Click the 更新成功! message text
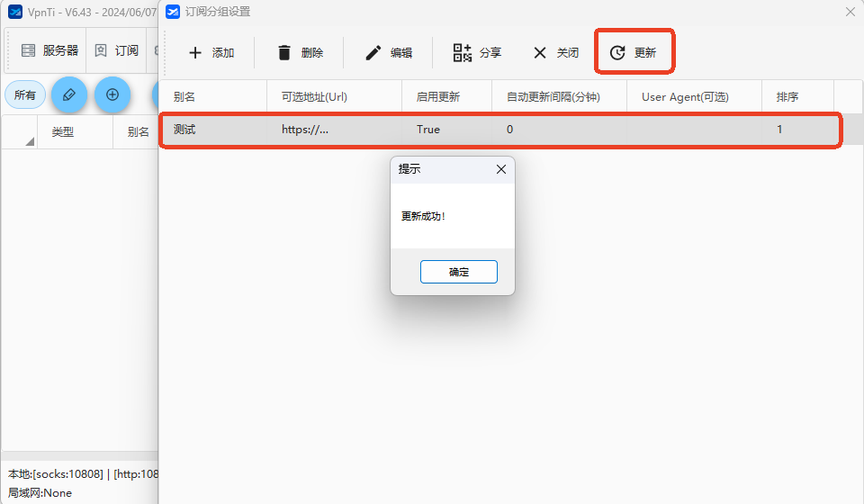Viewport: 864px width, 504px height. 423,216
